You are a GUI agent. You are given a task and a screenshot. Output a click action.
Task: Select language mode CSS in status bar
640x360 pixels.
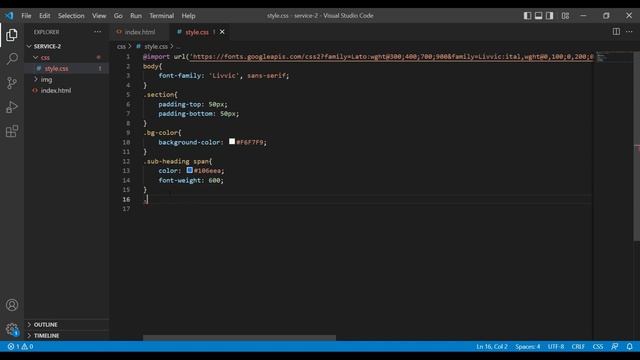coord(598,347)
